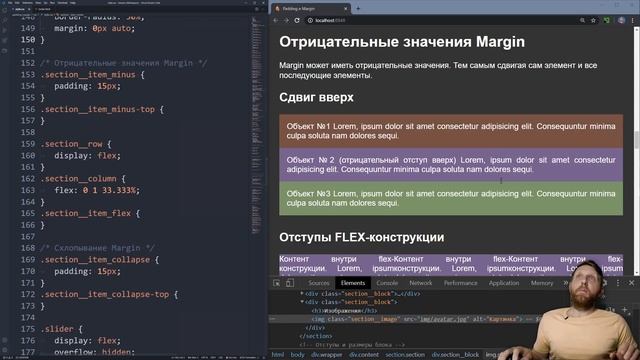
Task: Close the Padding и Margin tab
Action: point(346,8)
